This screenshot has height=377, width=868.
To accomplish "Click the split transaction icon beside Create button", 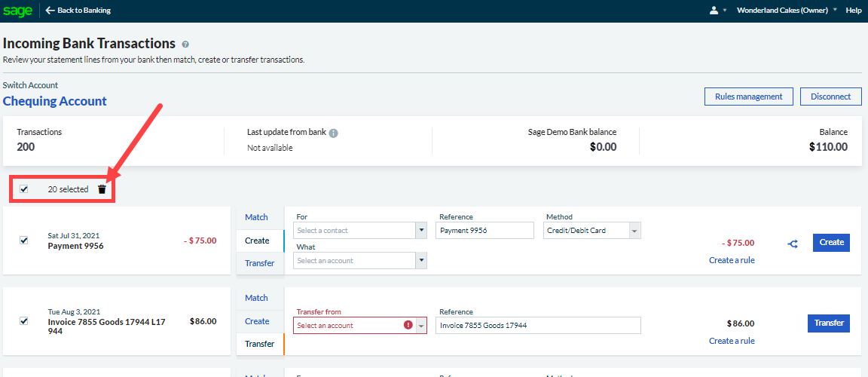I will pos(793,244).
